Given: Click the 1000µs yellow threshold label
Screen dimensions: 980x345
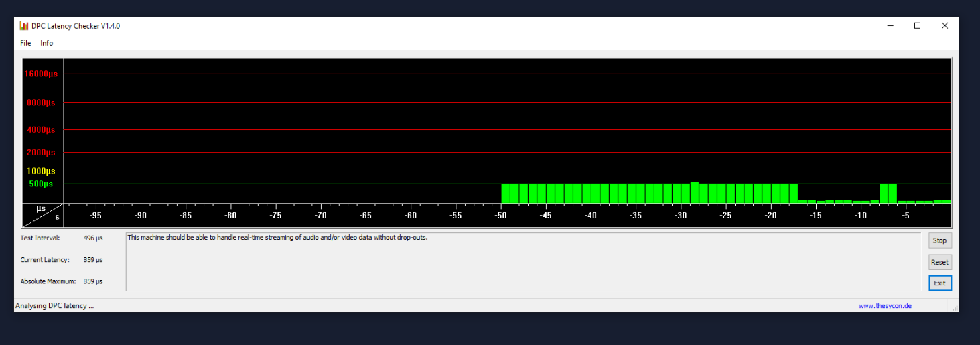Looking at the screenshot, I should coord(40,171).
